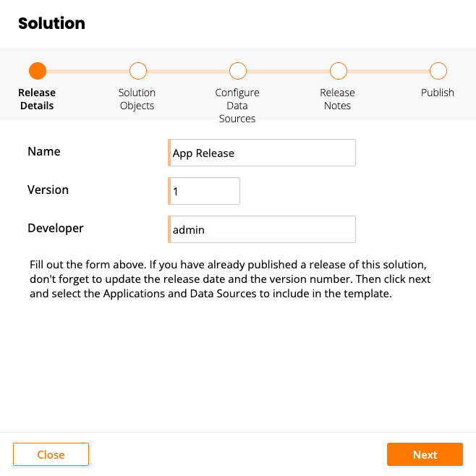Focus the Developer field showing admin
Viewport: 476px width, 476px height.
[262, 229]
